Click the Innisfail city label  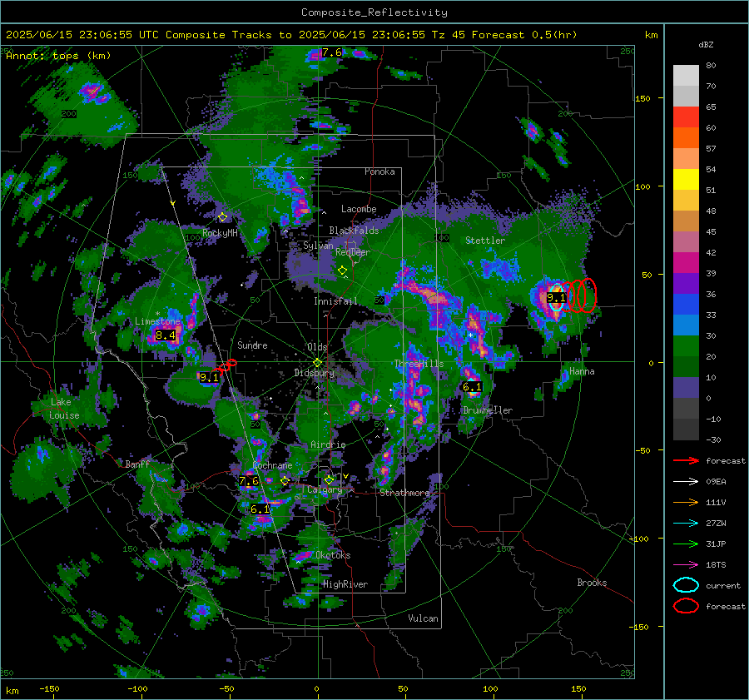click(335, 301)
